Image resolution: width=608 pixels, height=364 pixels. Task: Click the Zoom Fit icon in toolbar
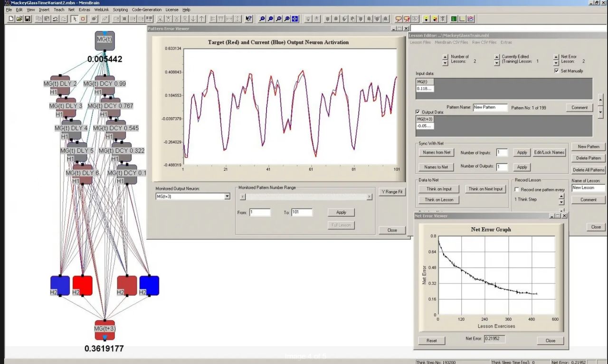tap(294, 19)
